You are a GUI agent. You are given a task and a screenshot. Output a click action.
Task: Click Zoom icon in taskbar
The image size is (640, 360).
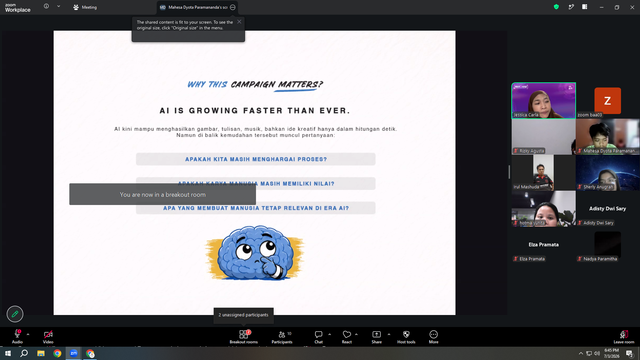tap(73, 353)
